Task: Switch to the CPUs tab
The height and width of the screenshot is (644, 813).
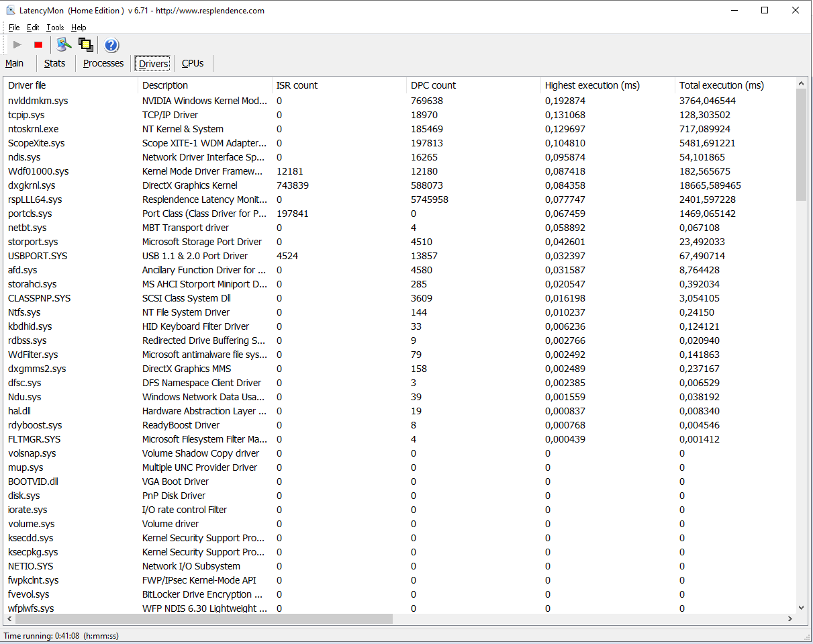Action: click(x=193, y=63)
